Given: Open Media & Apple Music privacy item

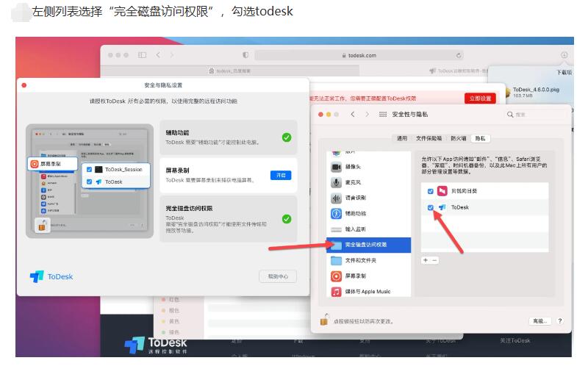Looking at the screenshot, I should pyautogui.click(x=367, y=292).
